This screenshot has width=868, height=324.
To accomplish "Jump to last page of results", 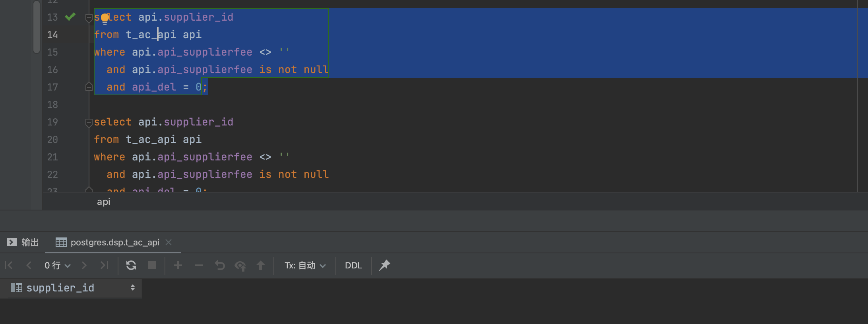I will coord(105,265).
